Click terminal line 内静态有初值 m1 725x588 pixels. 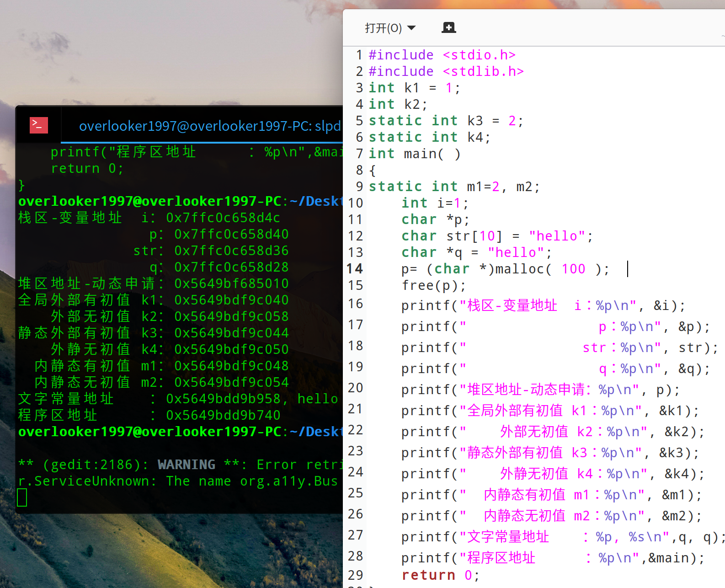click(x=162, y=366)
